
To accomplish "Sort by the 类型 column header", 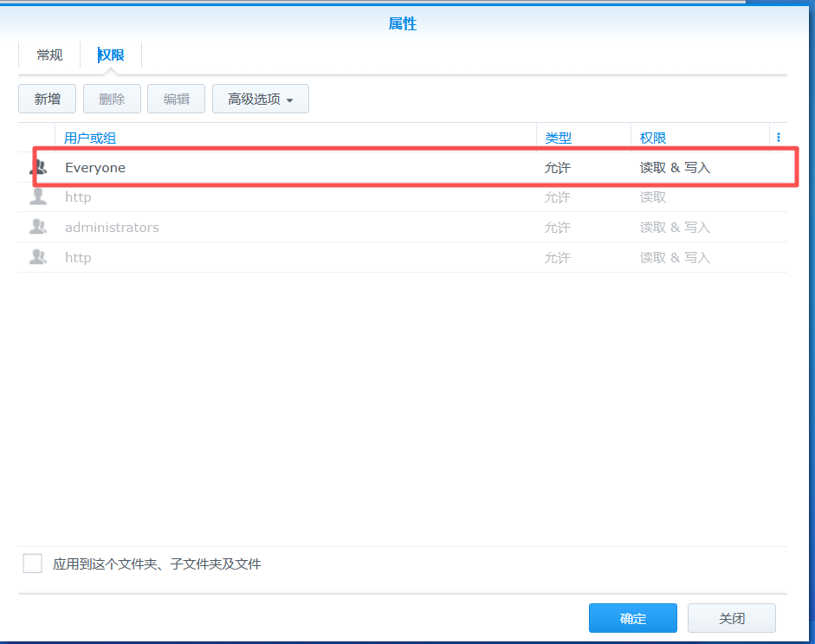I will pos(559,138).
